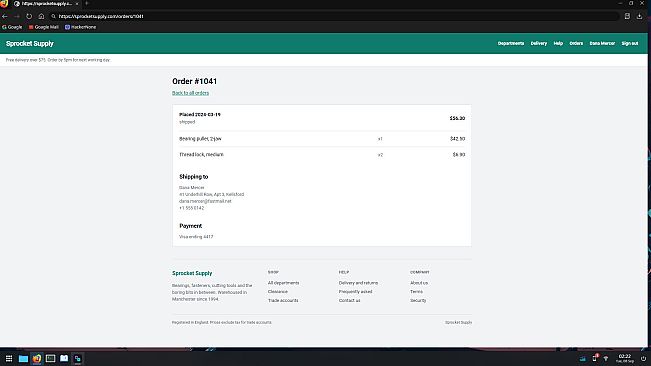Screen dimensions: 651x366
Task: Open Terms footer link
Action: tap(416, 292)
